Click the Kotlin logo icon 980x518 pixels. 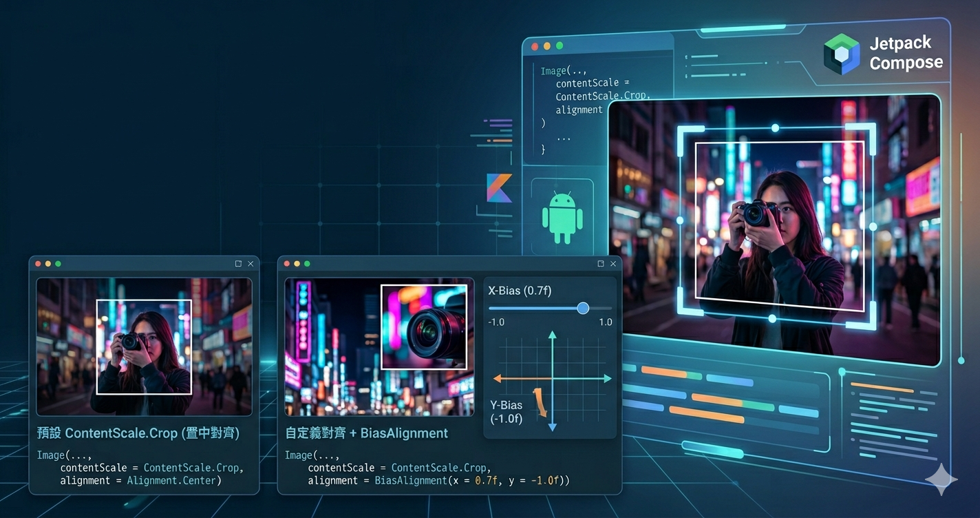pyautogui.click(x=500, y=188)
